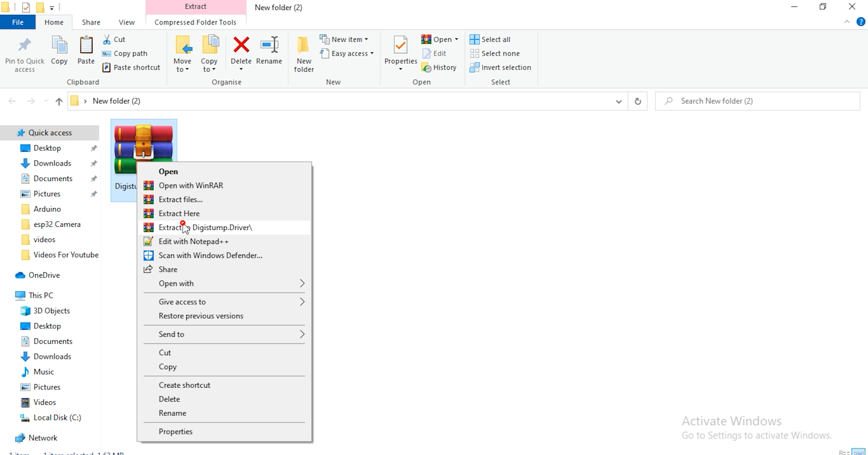Click Cut in context menu
The width and height of the screenshot is (868, 455).
click(224, 353)
